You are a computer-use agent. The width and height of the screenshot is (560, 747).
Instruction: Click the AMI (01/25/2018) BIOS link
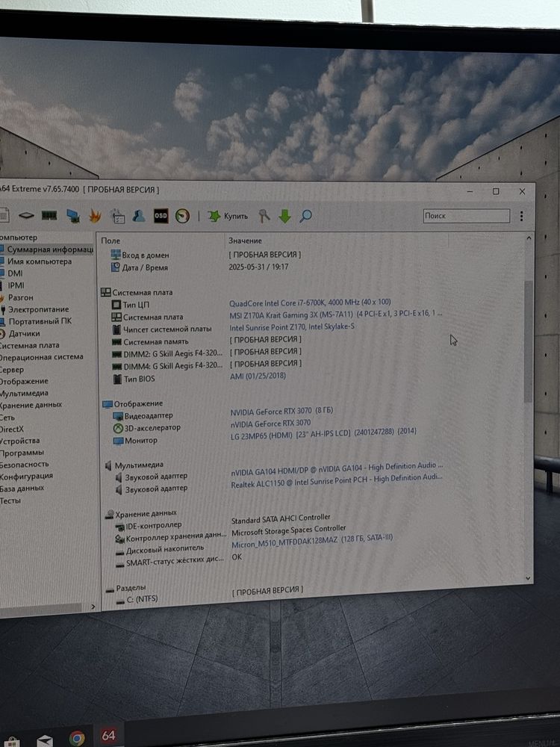tap(258, 376)
